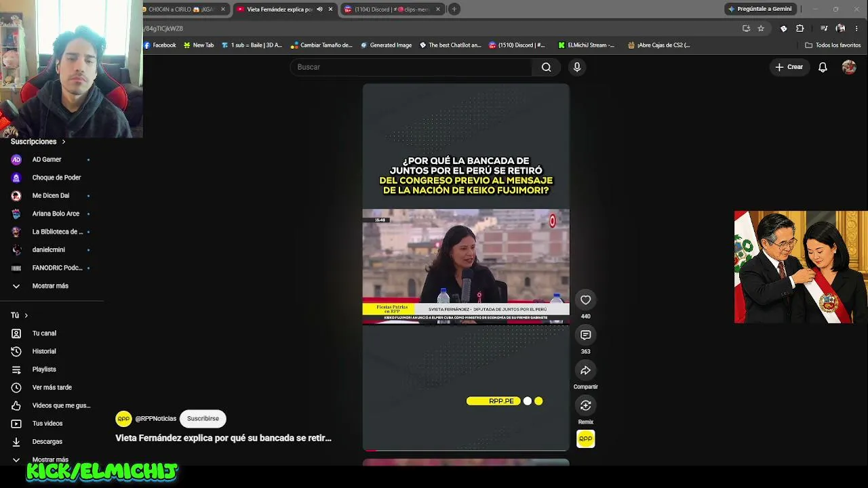Open Generated Image bookmark
Image resolution: width=868 pixels, height=488 pixels.
point(386,45)
